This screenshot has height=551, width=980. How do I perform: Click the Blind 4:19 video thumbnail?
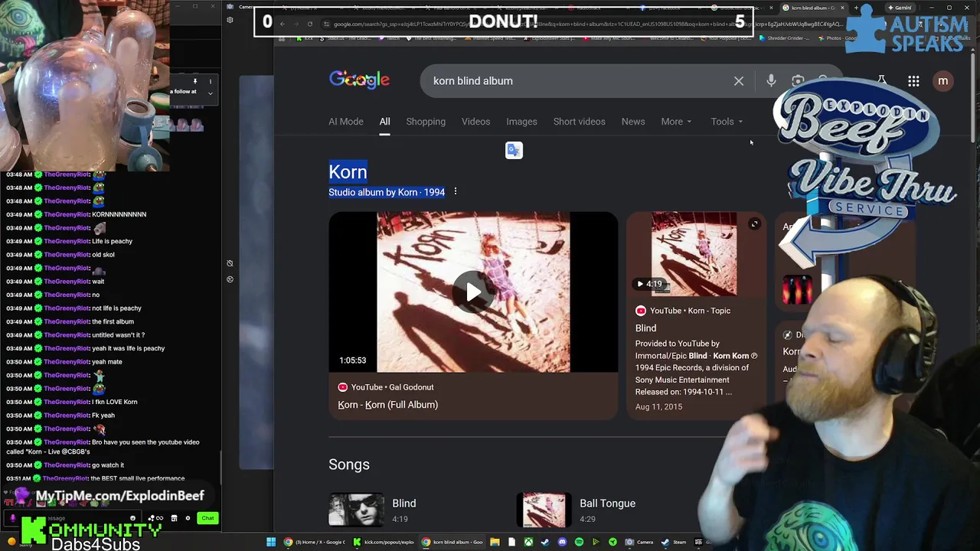[694, 254]
